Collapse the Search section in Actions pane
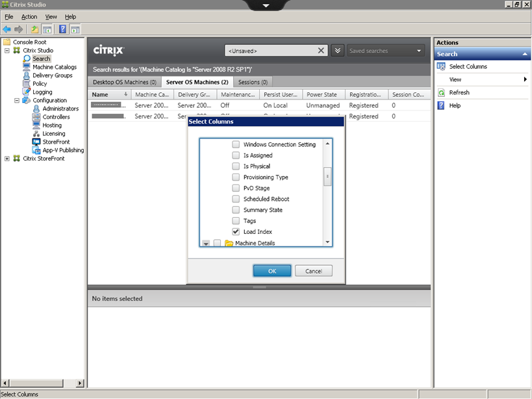 click(525, 55)
